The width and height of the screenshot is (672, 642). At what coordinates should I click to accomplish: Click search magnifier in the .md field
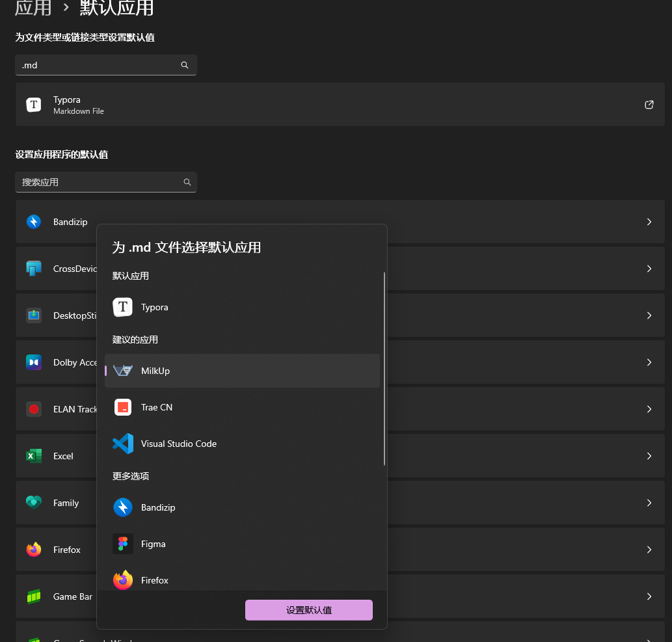coord(185,65)
